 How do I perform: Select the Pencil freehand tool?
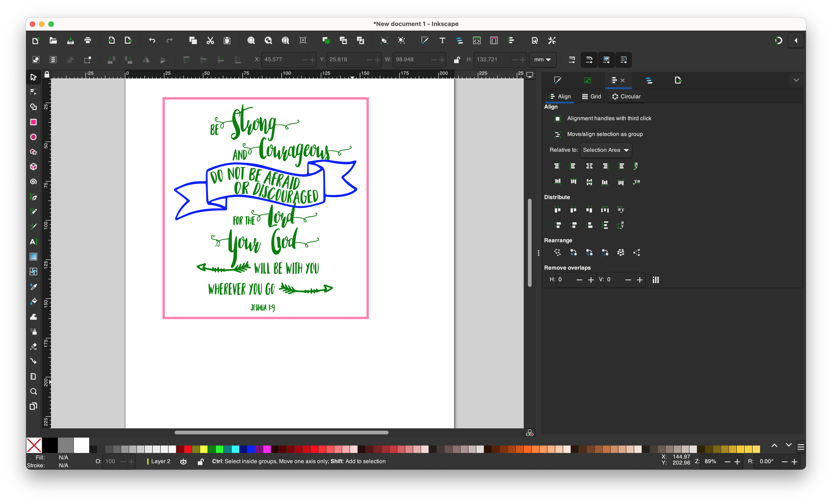click(33, 211)
